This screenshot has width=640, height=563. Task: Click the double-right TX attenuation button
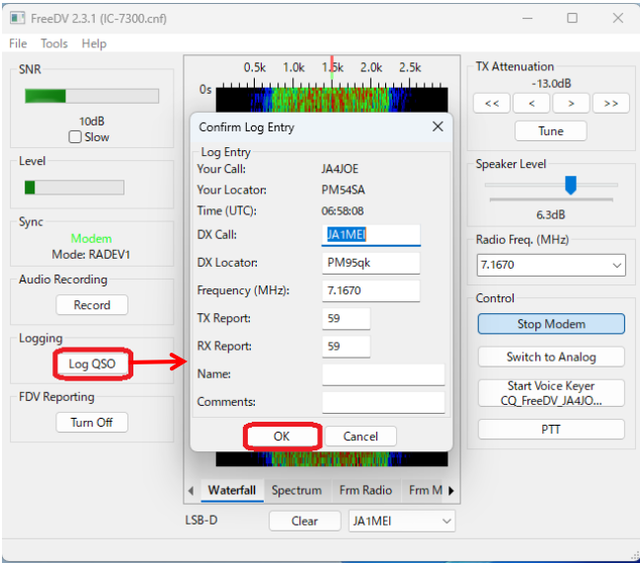coord(611,103)
